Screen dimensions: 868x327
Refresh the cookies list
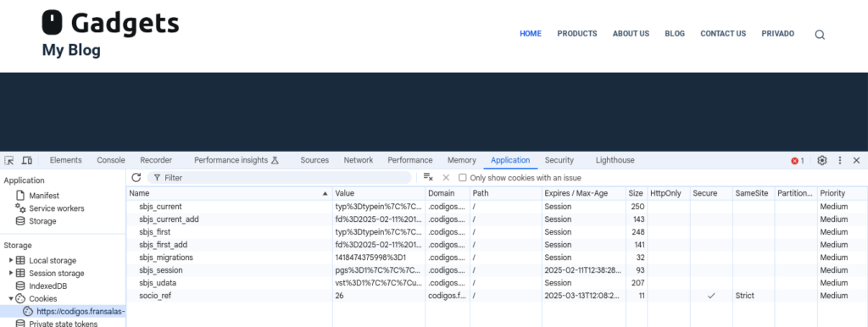(136, 178)
